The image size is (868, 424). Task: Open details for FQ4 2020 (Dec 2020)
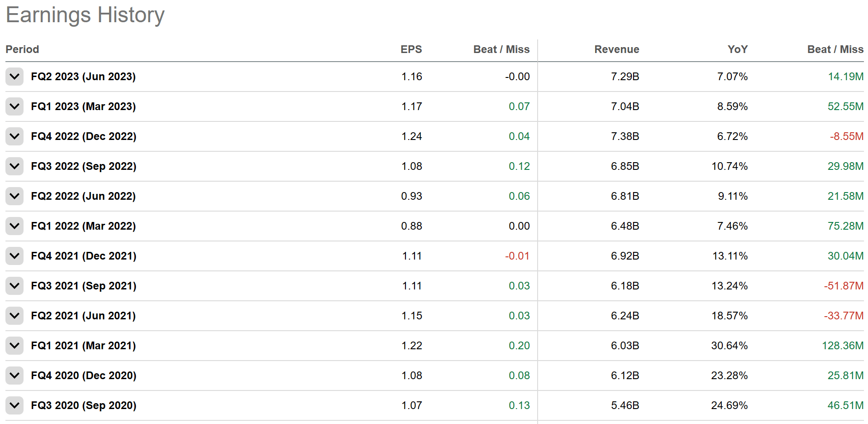pyautogui.click(x=14, y=376)
